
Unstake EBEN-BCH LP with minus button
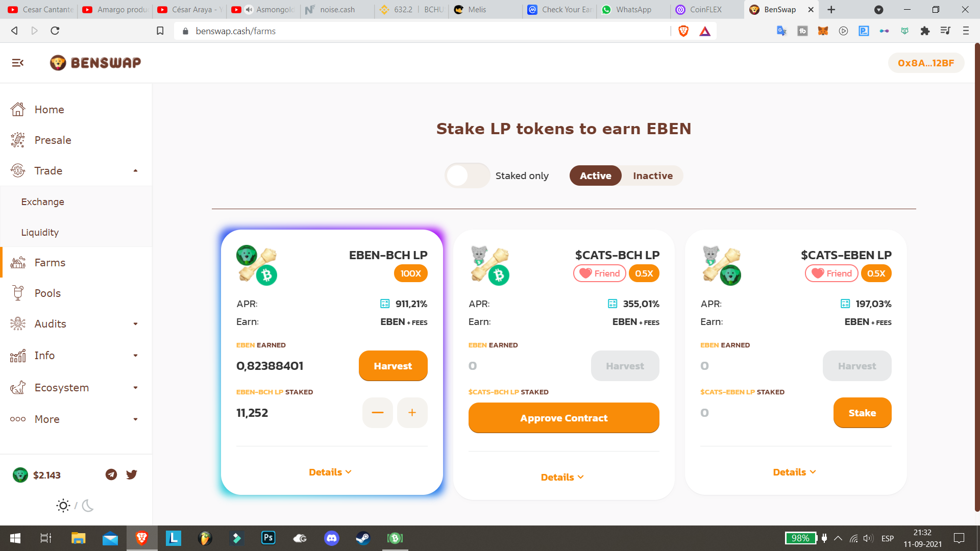pos(378,413)
